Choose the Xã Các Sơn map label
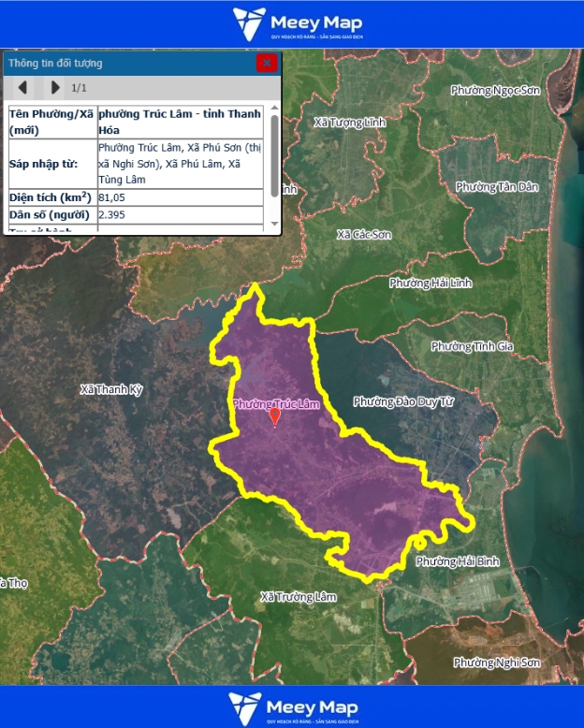Viewport: 584px width, 728px height. [x=364, y=234]
